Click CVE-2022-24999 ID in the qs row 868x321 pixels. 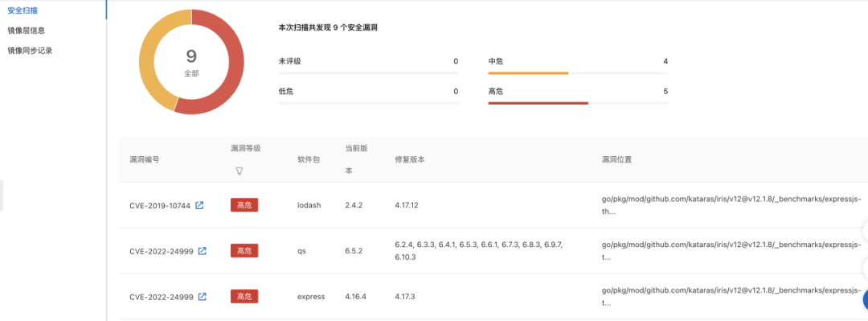162,251
